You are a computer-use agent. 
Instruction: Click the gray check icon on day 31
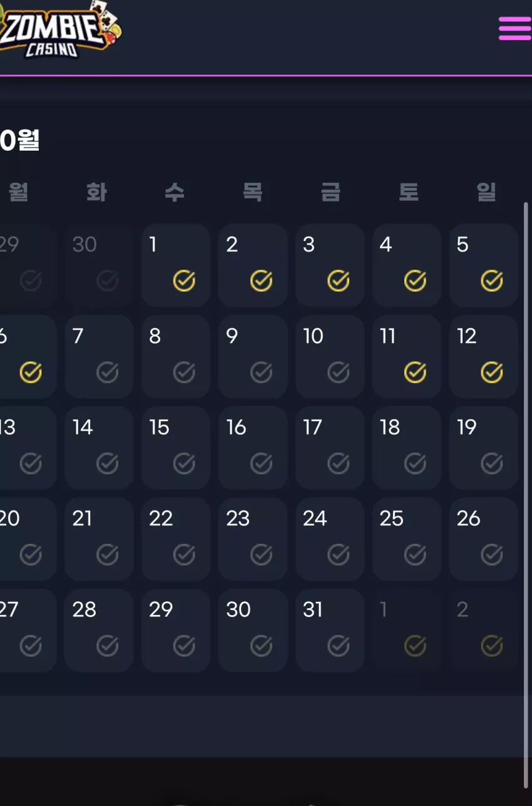click(339, 645)
